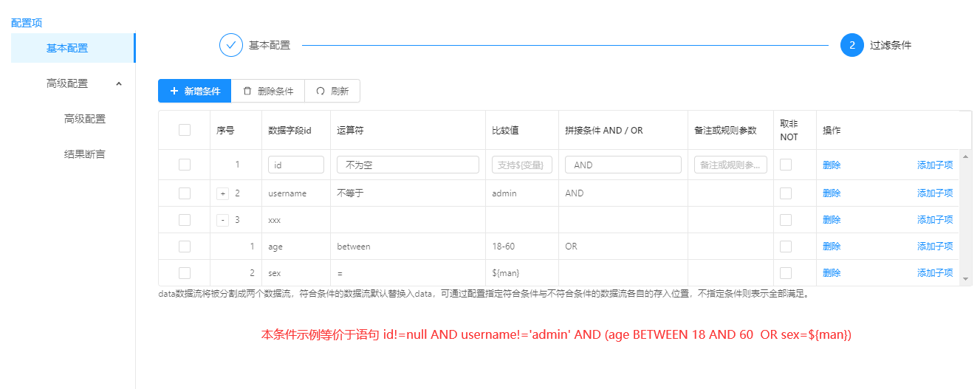Image resolution: width=980 pixels, height=389 pixels.
Task: Click the step 2 circle for 过滤条件
Action: [x=851, y=45]
